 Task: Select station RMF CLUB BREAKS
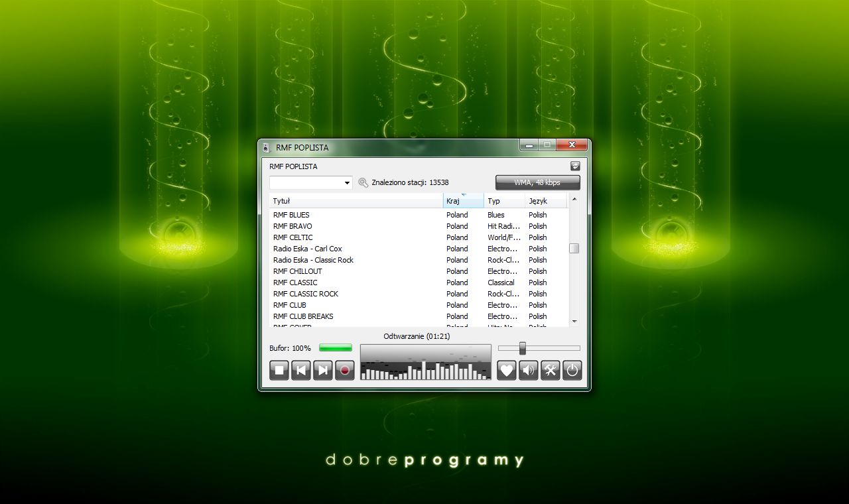click(x=303, y=316)
